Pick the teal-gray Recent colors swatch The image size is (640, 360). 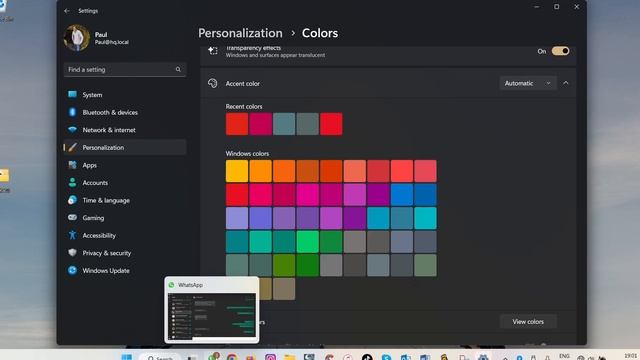[284, 124]
